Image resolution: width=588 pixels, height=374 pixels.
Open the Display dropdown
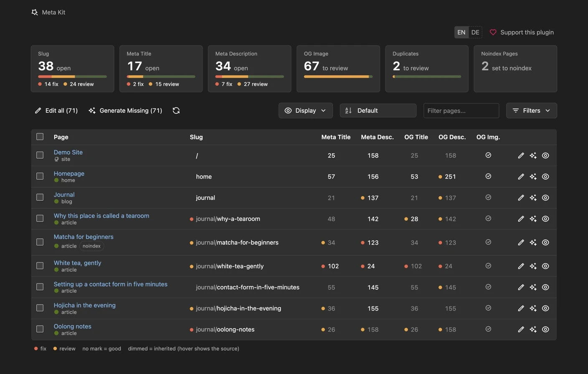[306, 111]
